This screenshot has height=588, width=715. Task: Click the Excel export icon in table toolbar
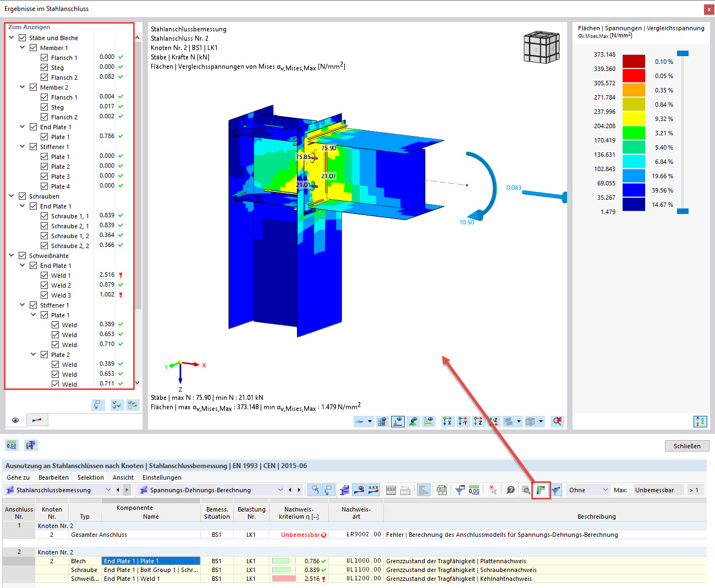(x=441, y=490)
